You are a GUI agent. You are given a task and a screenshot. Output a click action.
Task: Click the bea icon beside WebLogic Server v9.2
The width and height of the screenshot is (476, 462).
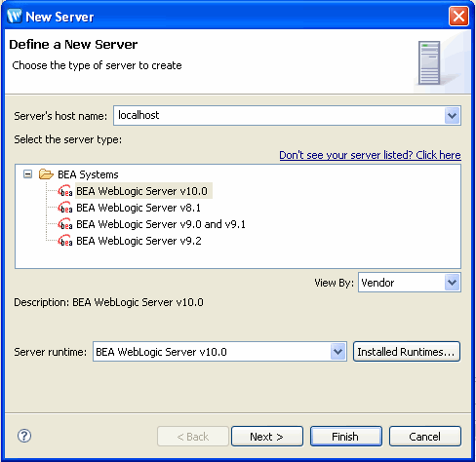point(65,241)
